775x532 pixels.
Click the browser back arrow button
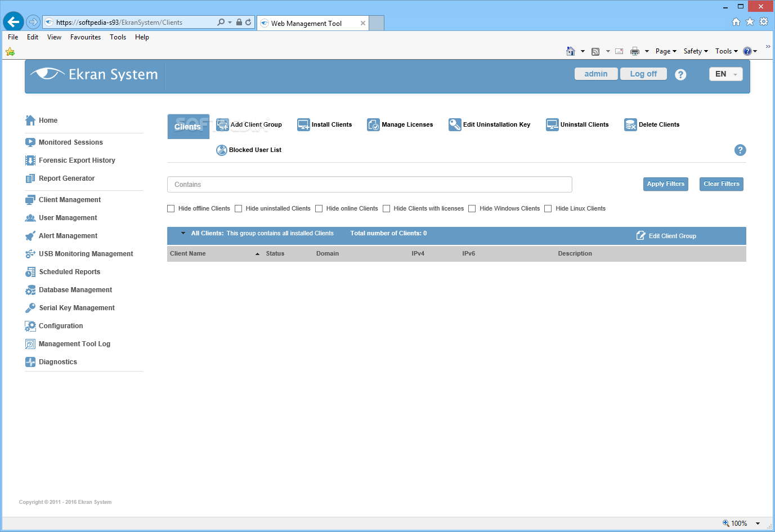pos(14,22)
